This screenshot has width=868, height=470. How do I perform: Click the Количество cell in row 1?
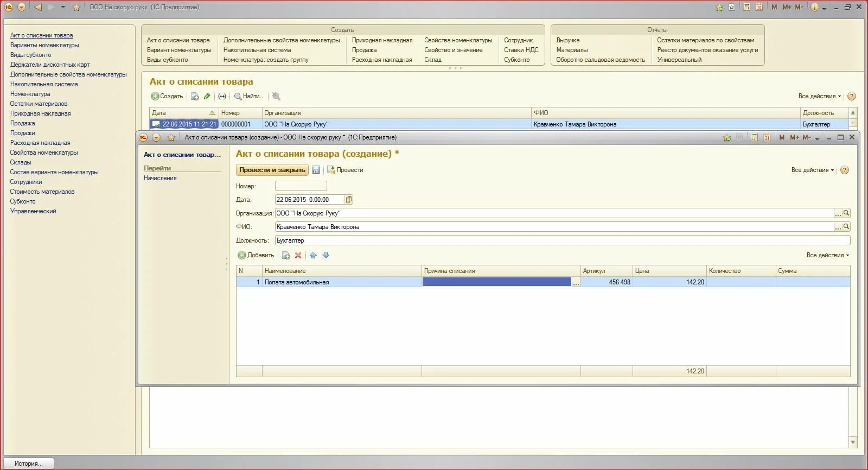click(x=741, y=282)
